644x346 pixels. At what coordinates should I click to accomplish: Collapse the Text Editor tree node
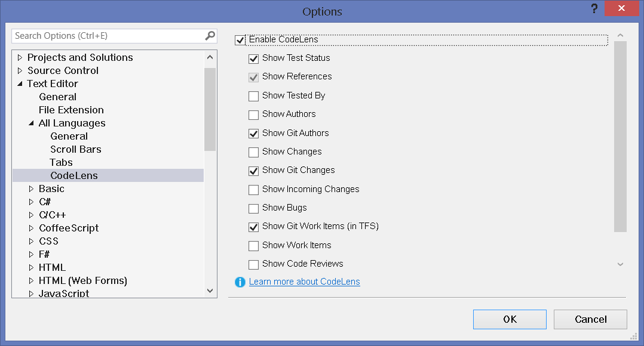[x=20, y=84]
